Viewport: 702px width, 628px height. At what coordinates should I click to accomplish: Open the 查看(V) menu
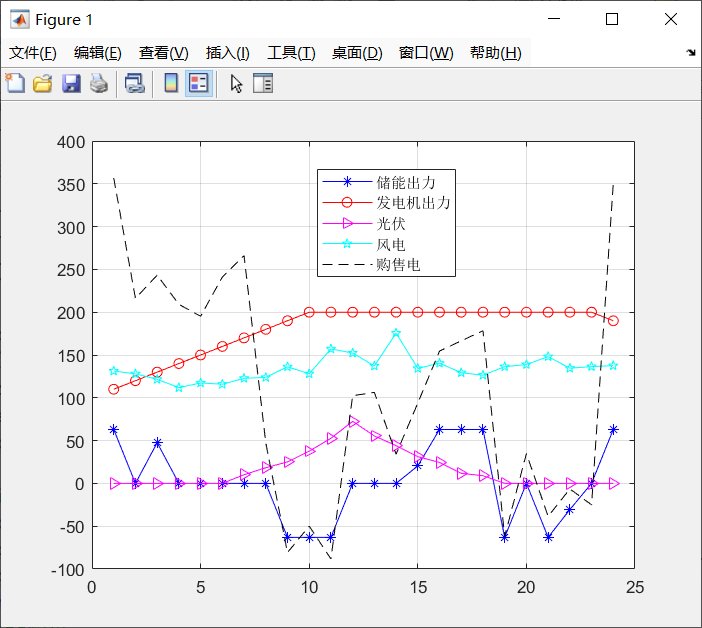[163, 53]
